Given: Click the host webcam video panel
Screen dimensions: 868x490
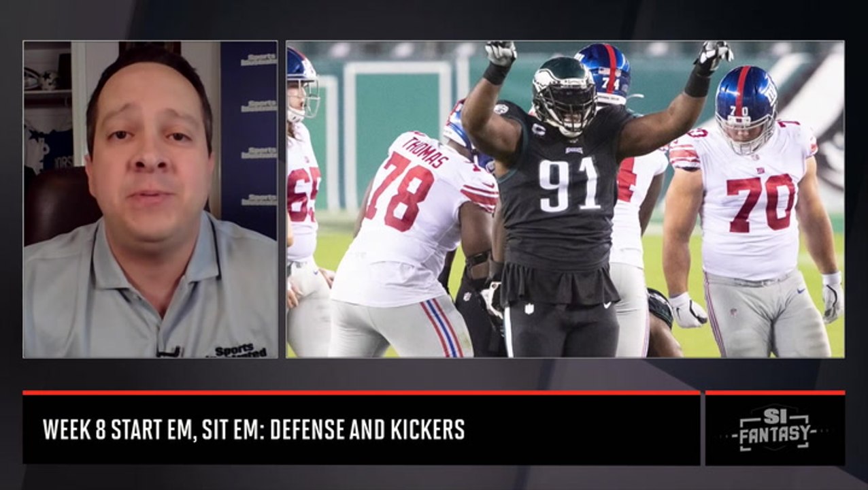Looking at the screenshot, I should pos(150,199).
